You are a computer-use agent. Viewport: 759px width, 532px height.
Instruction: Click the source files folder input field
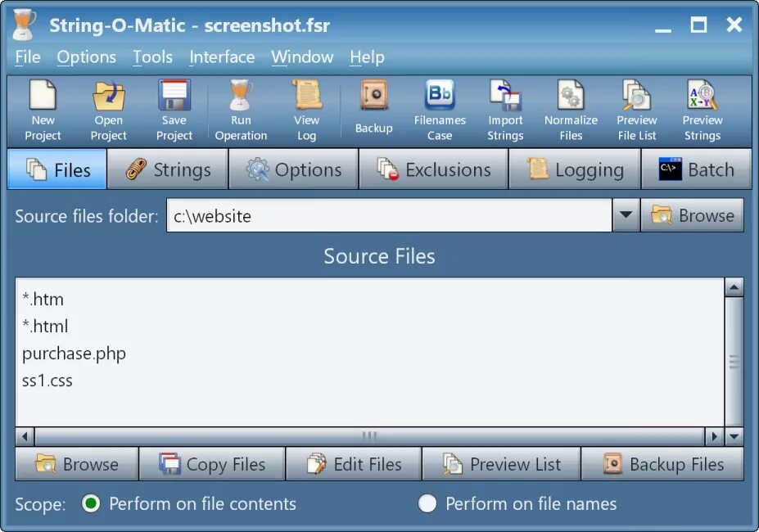(389, 215)
